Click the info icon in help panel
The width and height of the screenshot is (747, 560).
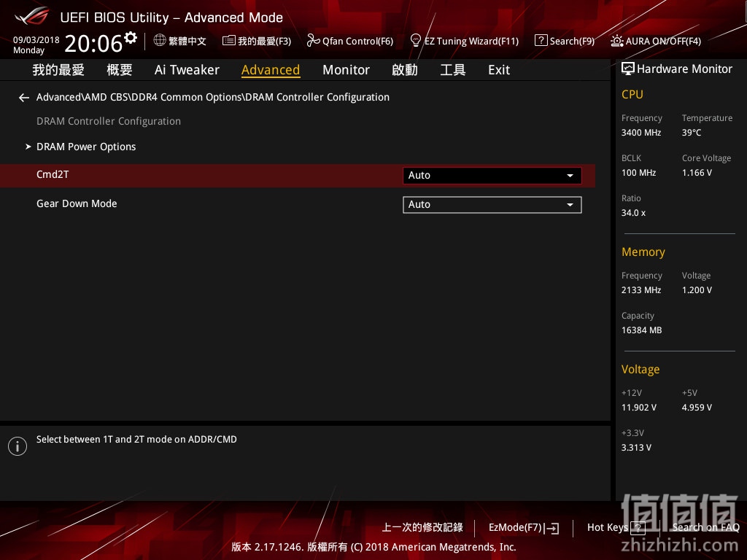coord(18,446)
